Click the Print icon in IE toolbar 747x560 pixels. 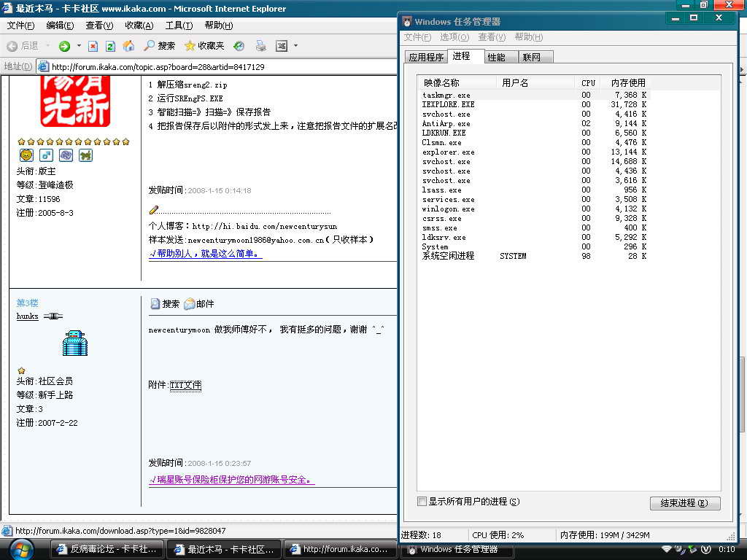click(260, 46)
